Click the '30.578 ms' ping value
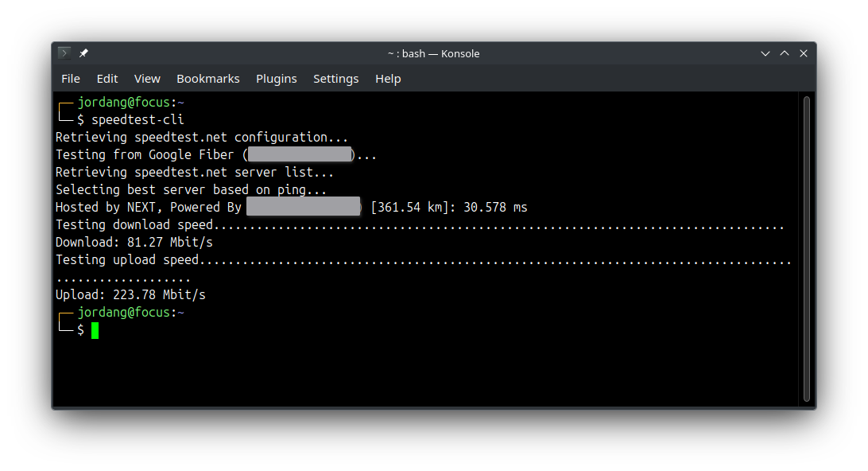This screenshot has height=471, width=868. [495, 207]
